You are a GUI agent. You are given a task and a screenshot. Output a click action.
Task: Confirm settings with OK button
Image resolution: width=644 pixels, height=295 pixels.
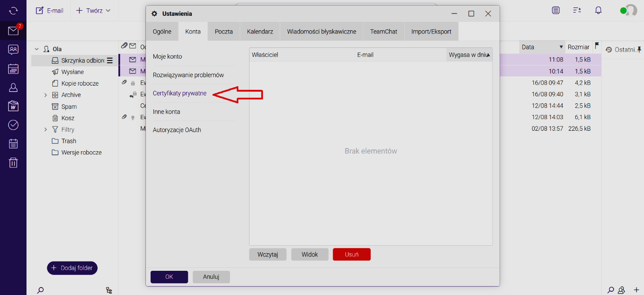[169, 277]
